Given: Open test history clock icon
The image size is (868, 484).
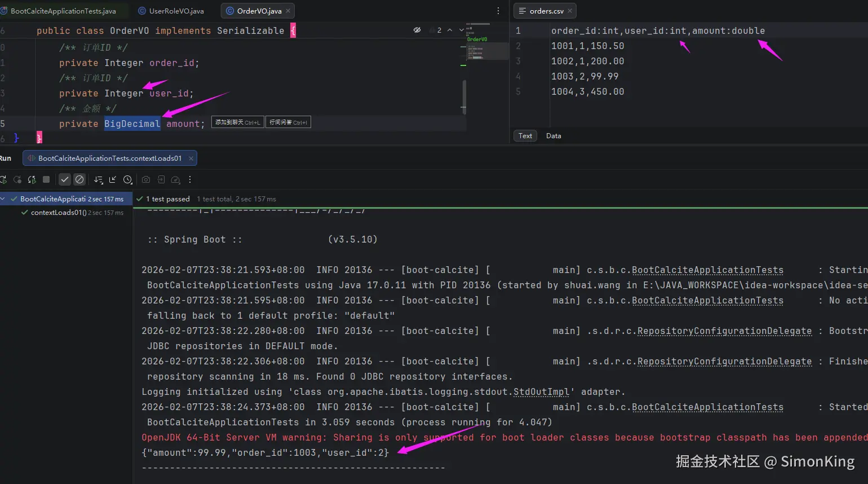Looking at the screenshot, I should pyautogui.click(x=128, y=179).
